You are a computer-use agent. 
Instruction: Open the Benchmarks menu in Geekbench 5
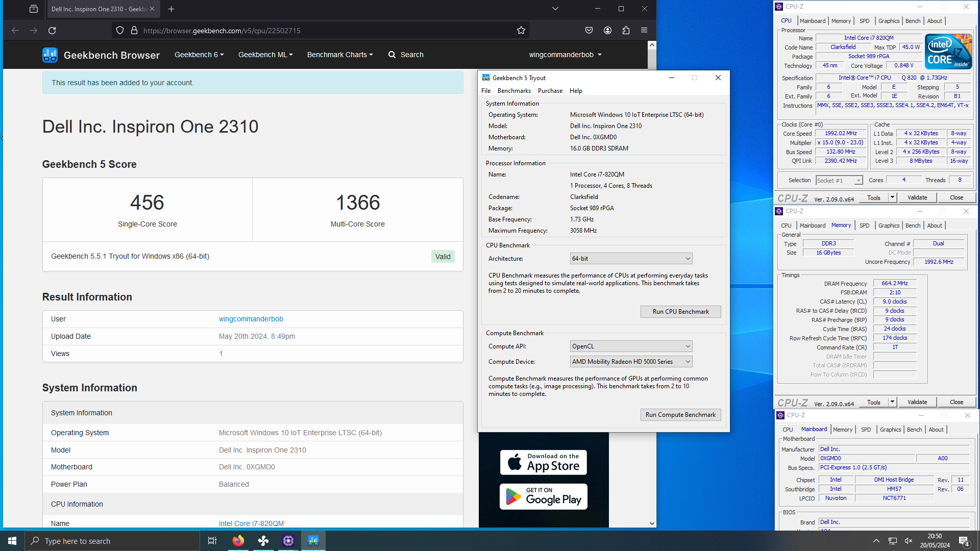(514, 91)
